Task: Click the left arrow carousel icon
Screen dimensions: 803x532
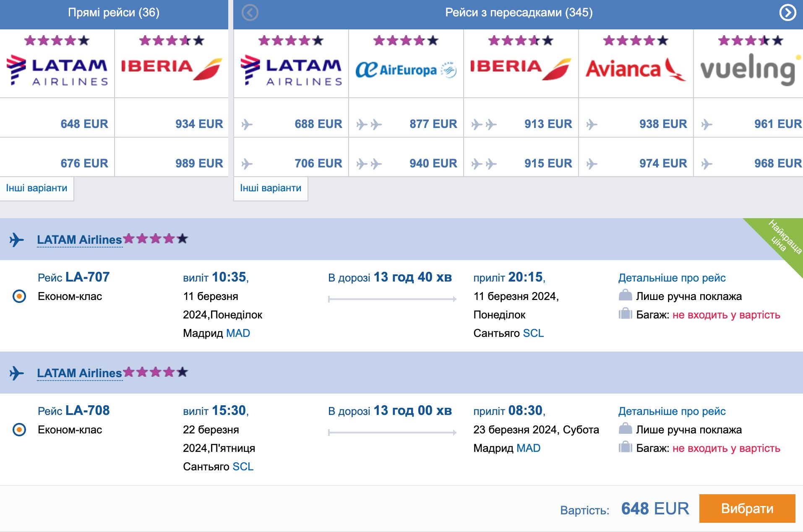Action: pos(250,13)
